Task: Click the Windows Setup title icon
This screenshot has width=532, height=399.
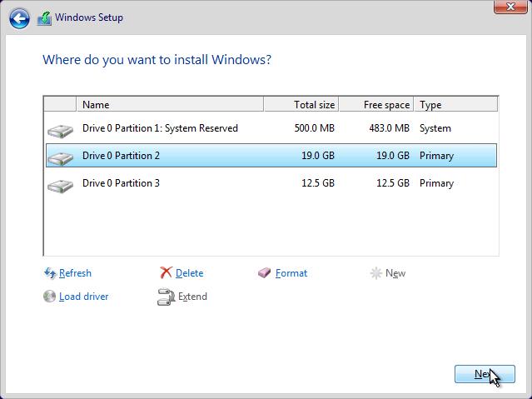Action: click(44, 18)
